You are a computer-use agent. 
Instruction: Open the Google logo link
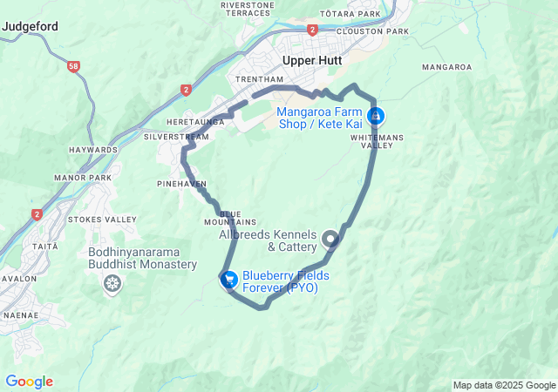(x=30, y=382)
